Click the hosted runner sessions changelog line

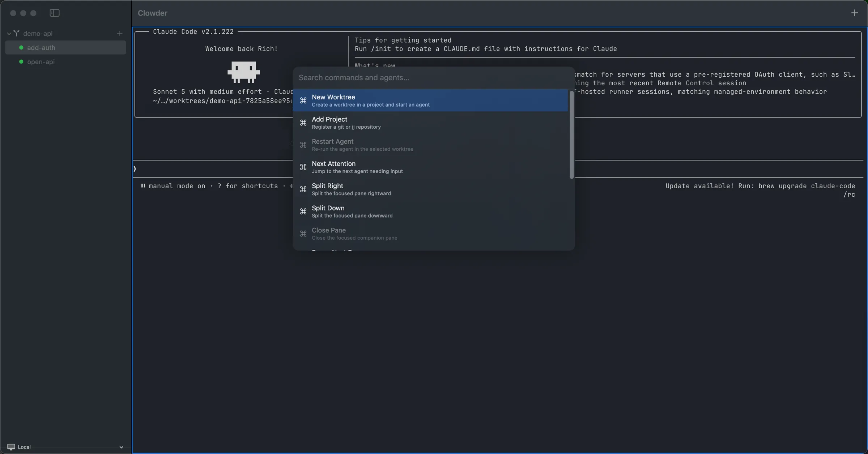pos(701,92)
